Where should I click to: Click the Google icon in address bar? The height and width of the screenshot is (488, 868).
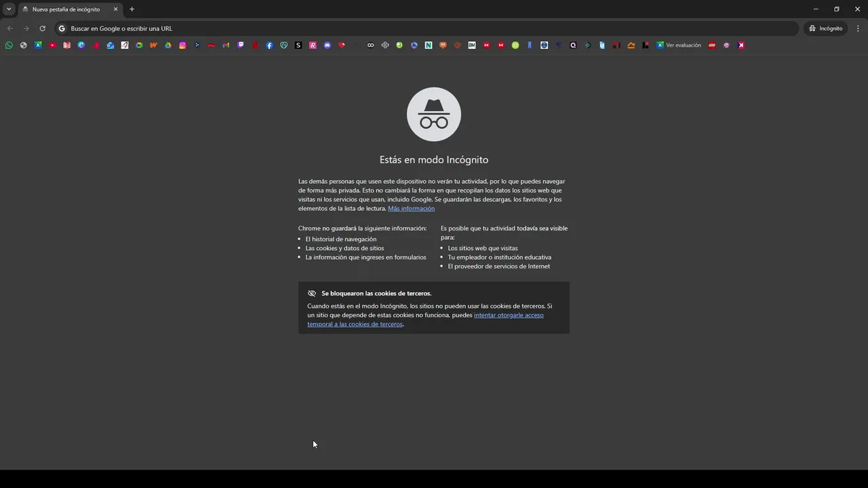pos(62,28)
